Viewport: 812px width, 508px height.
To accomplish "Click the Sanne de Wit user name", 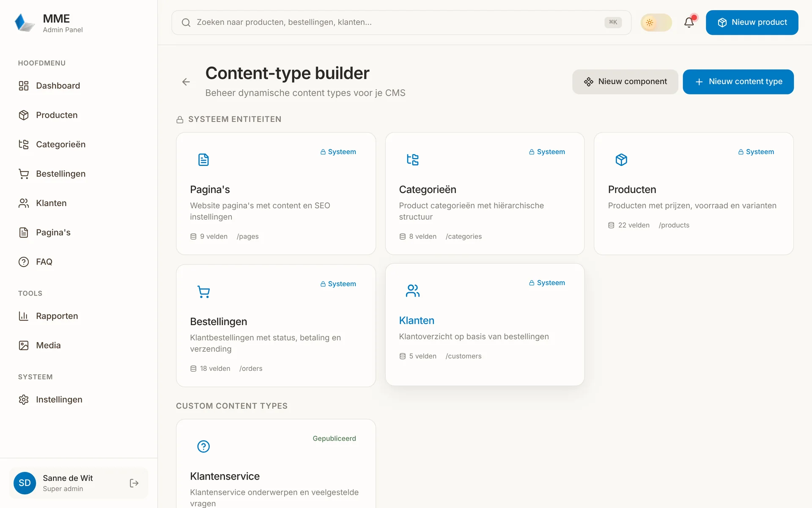I will [x=68, y=478].
